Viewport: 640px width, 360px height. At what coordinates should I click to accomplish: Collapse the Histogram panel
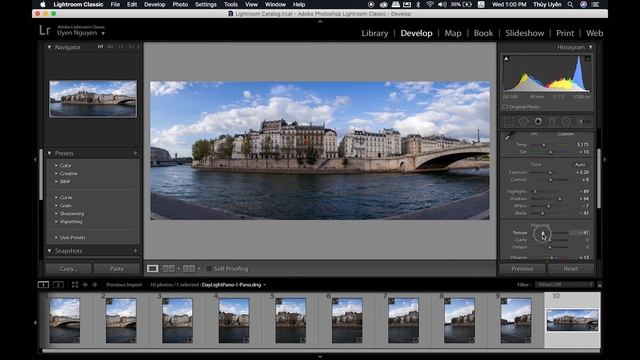590,47
